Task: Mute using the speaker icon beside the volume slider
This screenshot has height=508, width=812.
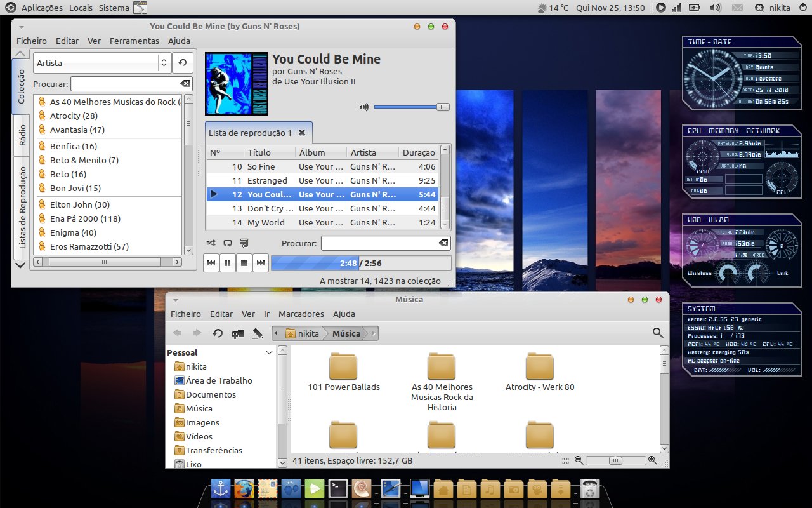Action: click(363, 107)
